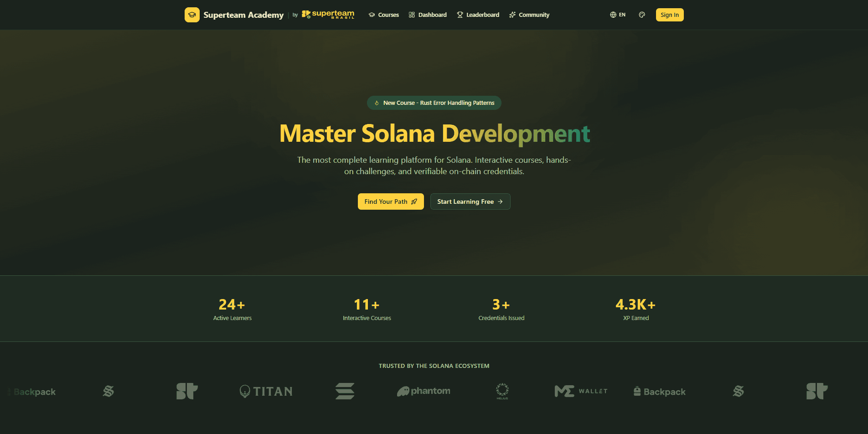Screen dimensions: 868x434
Task: Click the Leaderboard trophy icon
Action: coord(460,15)
